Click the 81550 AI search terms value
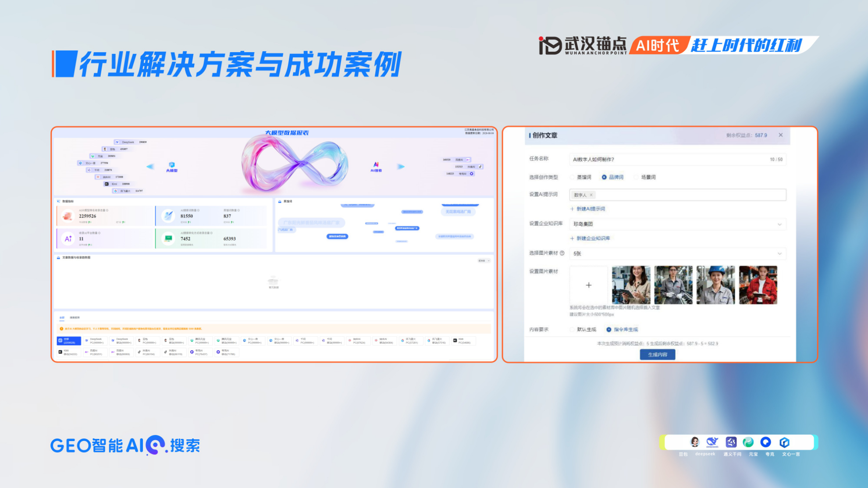 [187, 216]
